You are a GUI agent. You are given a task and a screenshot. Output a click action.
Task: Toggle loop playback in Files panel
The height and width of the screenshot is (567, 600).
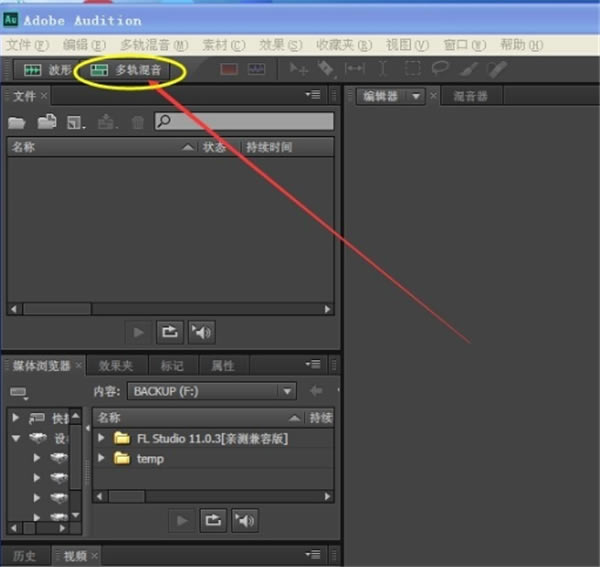click(170, 332)
